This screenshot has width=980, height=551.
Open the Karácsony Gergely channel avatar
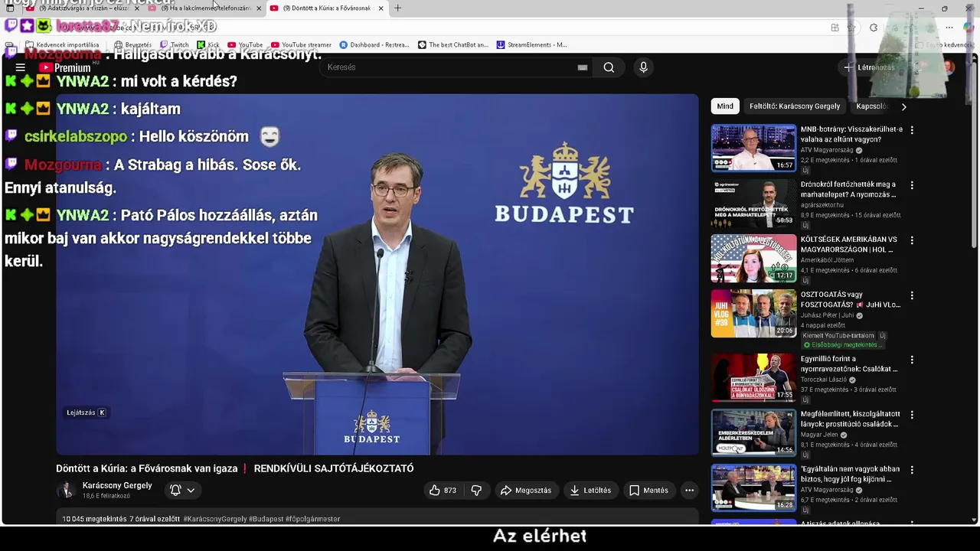point(67,491)
